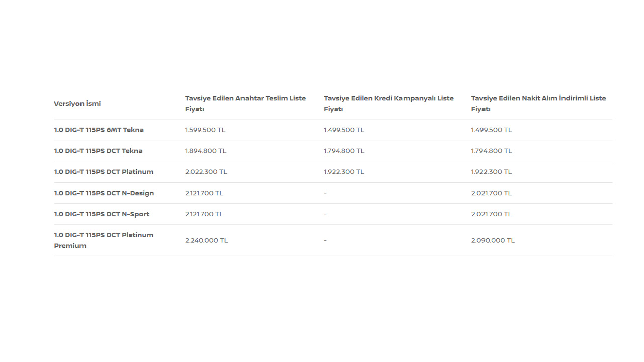Select the 1.0 DIG-T 115PS DCT Platinum version name
The width and height of the screenshot is (644, 362).
104,172
